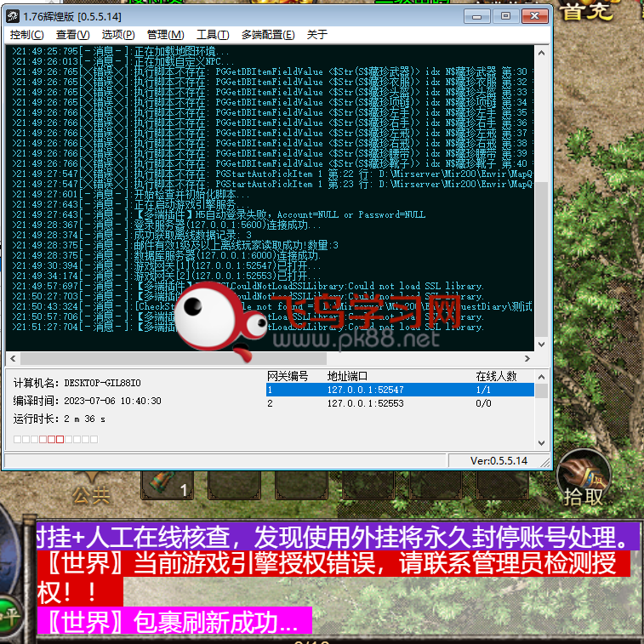Open the 查看(V) menu
This screenshot has height=644, width=644.
pos(72,35)
